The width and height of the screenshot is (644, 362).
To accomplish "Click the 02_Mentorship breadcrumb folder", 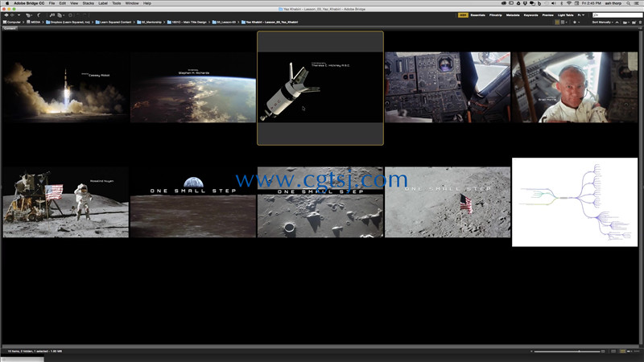I will [149, 23].
